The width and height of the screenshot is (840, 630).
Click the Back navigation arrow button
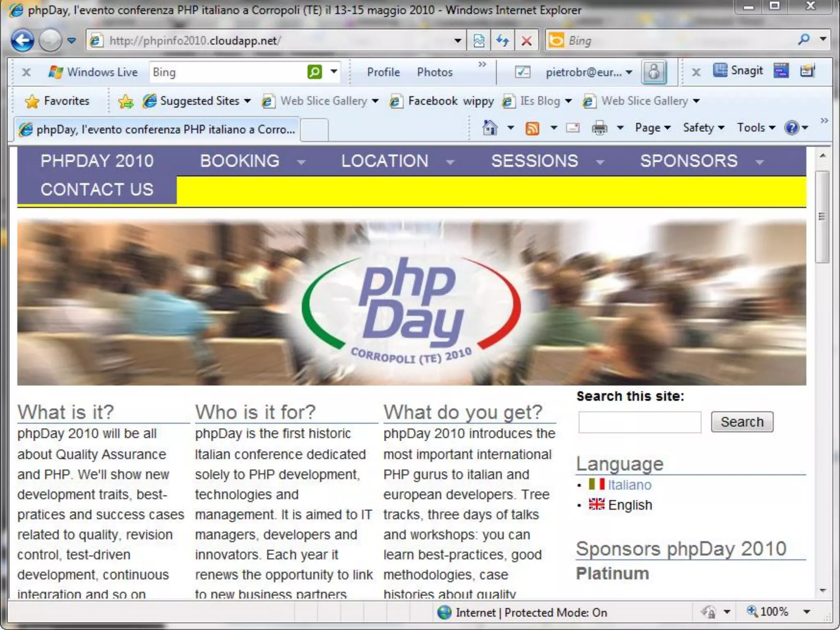point(22,41)
